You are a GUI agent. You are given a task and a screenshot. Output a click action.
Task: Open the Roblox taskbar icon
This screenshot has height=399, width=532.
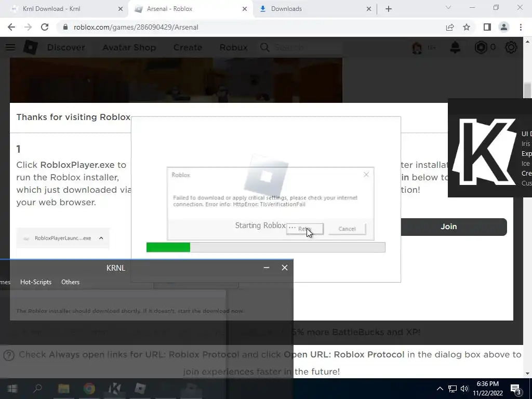(x=140, y=389)
